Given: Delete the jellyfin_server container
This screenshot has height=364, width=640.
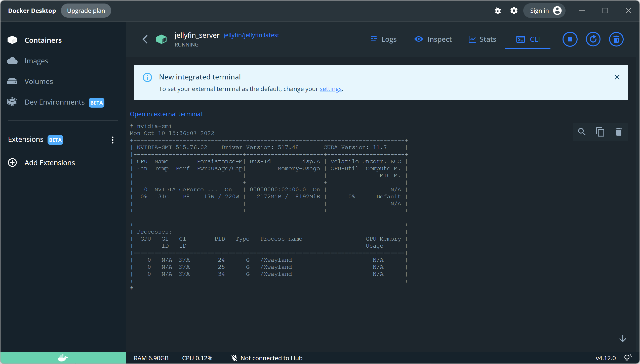Looking at the screenshot, I should tap(616, 39).
